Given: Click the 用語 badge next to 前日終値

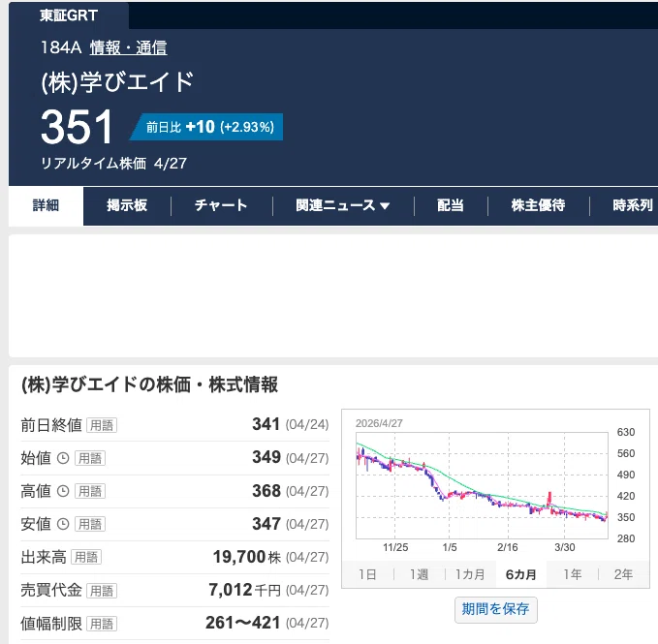Looking at the screenshot, I should [x=102, y=425].
